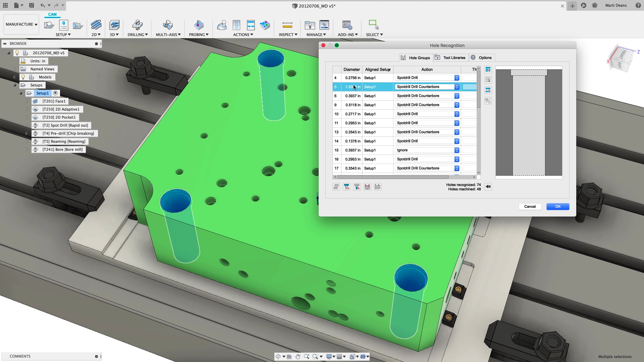Switch to the Tool Libraries tab

point(451,57)
